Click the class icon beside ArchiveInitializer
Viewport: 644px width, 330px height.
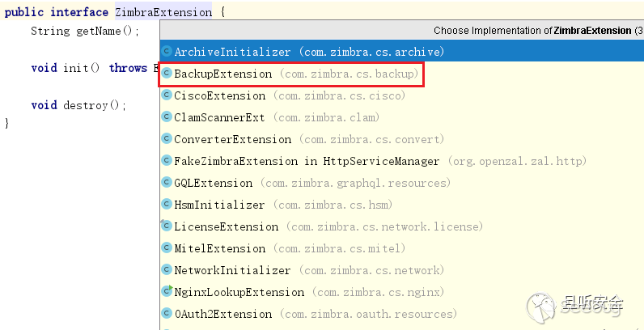[167, 52]
